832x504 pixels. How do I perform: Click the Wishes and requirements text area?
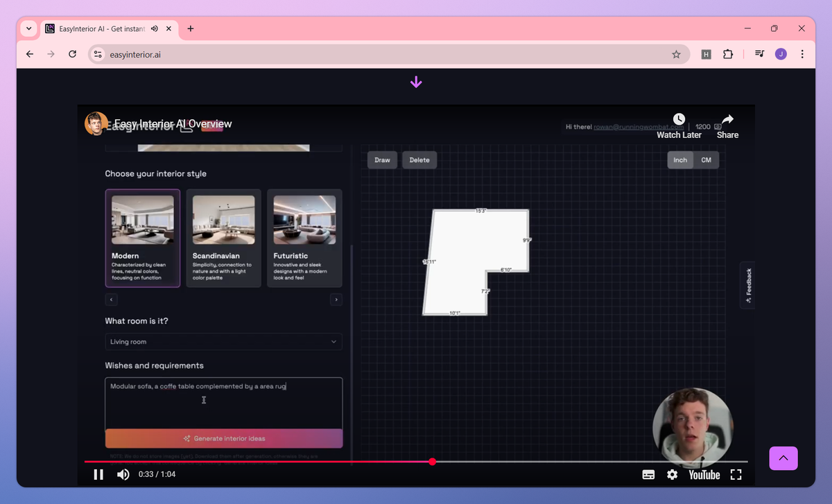pyautogui.click(x=224, y=403)
